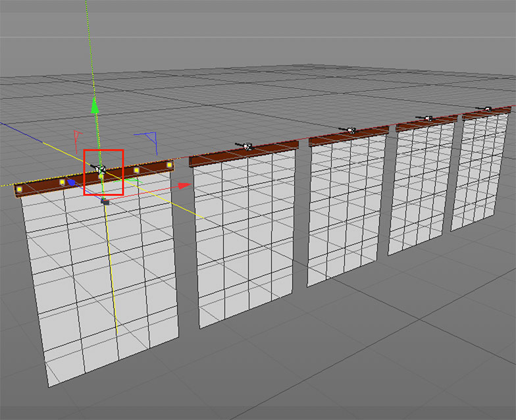Select the brown bar above the fourth cloth panel

426,124
